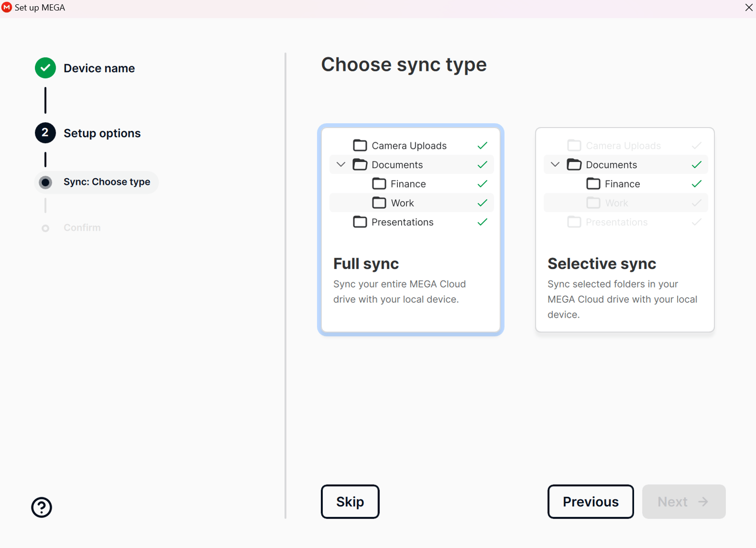The height and width of the screenshot is (548, 756).
Task: Select the Confirm step in sidebar
Action: [x=82, y=228]
